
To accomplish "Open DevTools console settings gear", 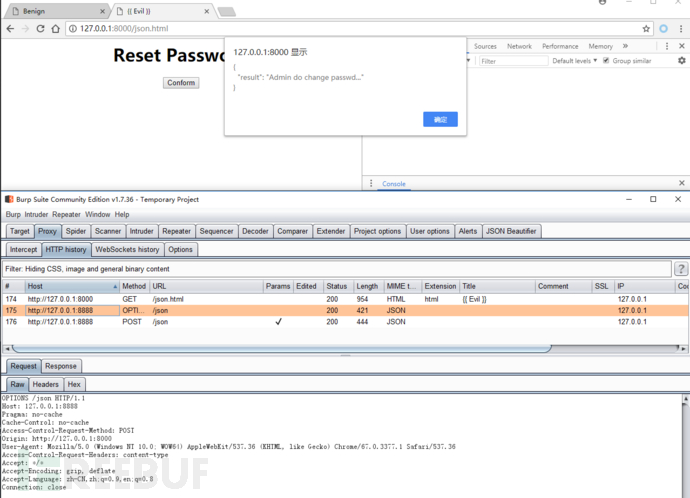I will 681,61.
